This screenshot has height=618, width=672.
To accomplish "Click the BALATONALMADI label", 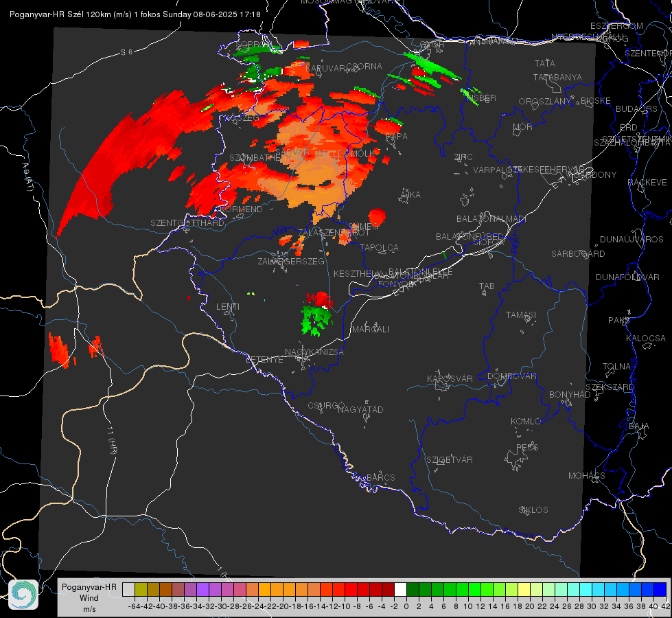I will click(x=491, y=219).
